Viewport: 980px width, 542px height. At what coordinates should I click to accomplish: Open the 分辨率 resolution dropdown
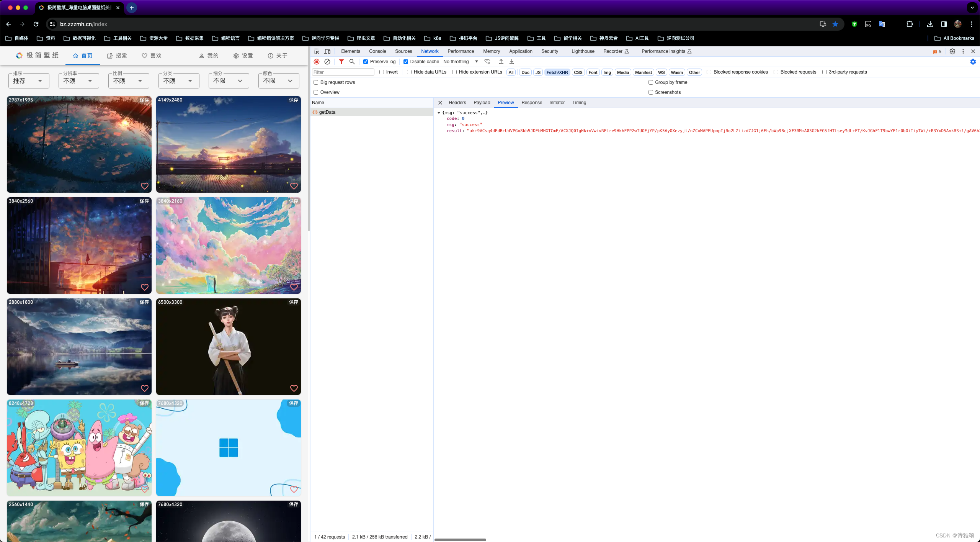(79, 81)
